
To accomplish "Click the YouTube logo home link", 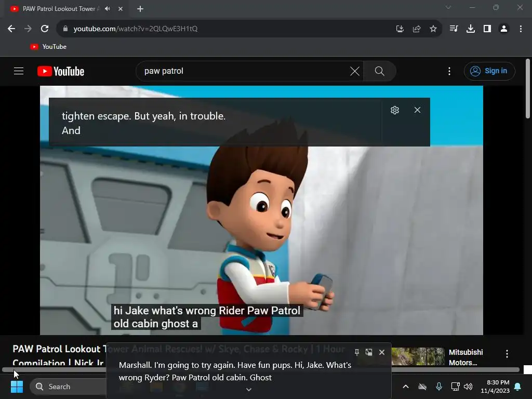I will tap(61, 71).
